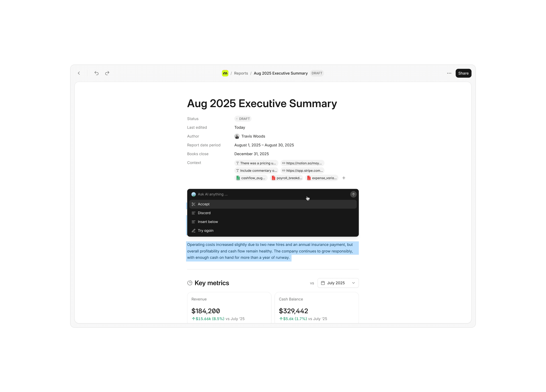The width and height of the screenshot is (546, 392).
Task: Click the undo icon
Action: point(97,73)
